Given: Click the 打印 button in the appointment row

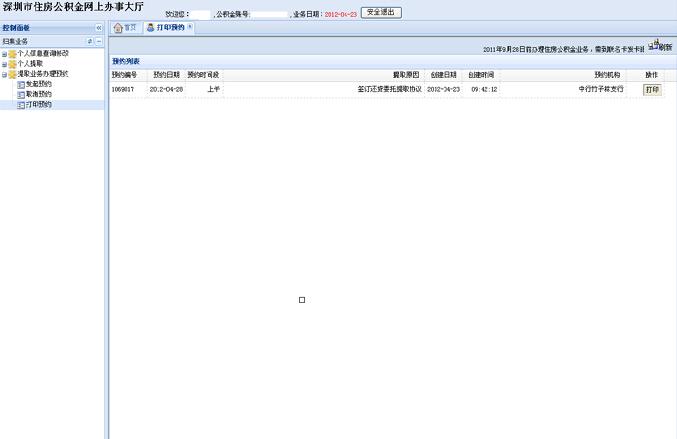Looking at the screenshot, I should (x=652, y=89).
